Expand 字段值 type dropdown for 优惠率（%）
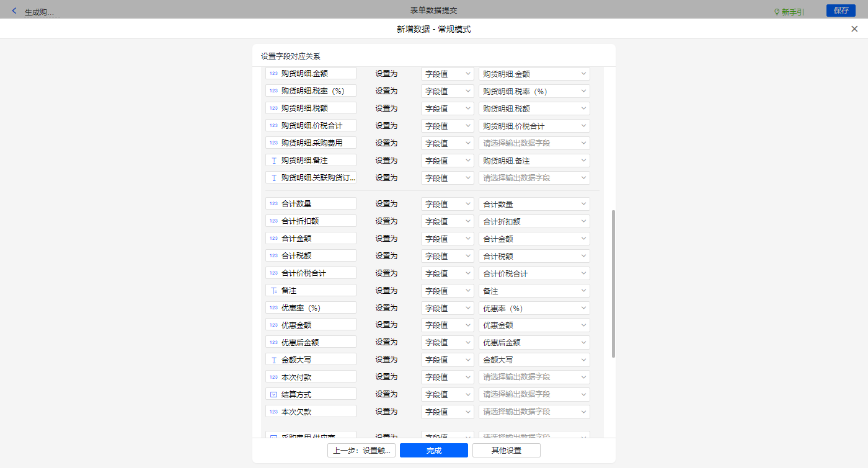The height and width of the screenshot is (468, 868). point(447,308)
